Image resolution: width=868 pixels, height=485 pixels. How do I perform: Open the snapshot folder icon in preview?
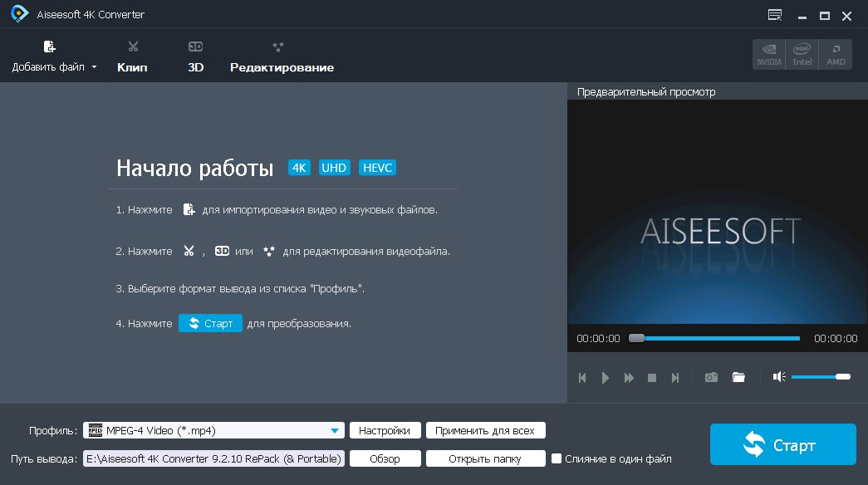tap(738, 378)
